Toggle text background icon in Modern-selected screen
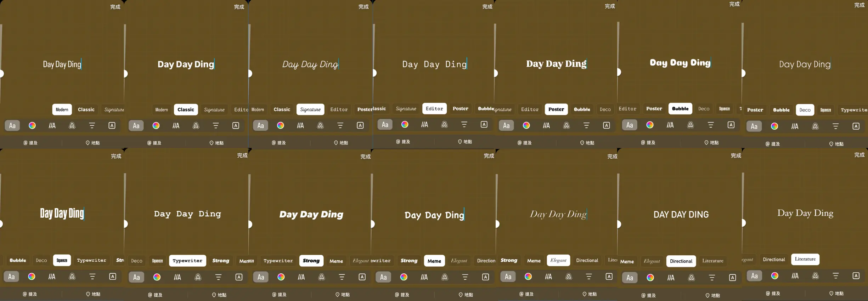868x301 pixels. coord(112,125)
